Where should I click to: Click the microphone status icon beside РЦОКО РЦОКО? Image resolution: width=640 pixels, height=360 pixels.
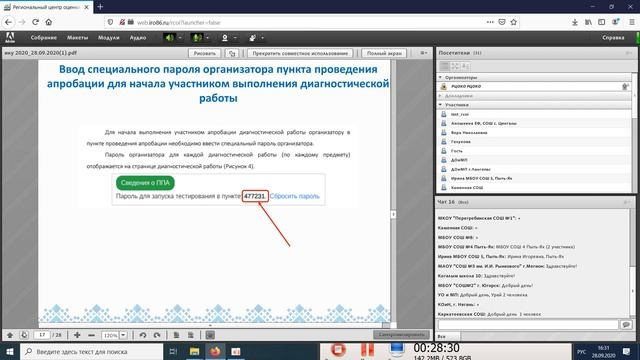(x=625, y=87)
